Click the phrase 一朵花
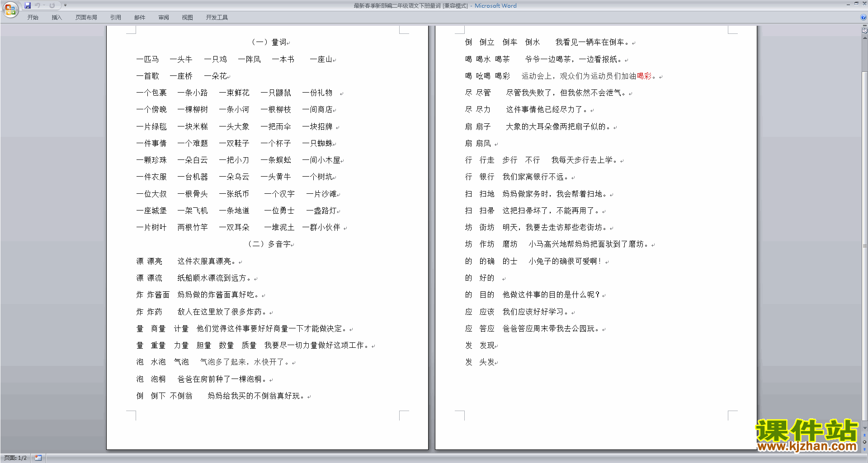Screen dimensions: 868x463 pos(215,76)
